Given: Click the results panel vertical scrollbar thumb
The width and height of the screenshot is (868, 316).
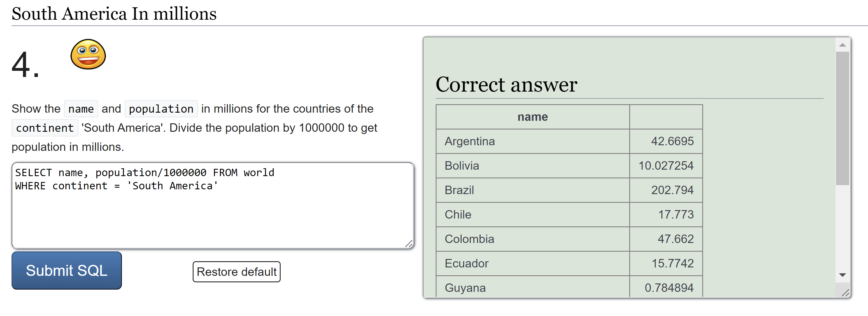Looking at the screenshot, I should (x=842, y=118).
